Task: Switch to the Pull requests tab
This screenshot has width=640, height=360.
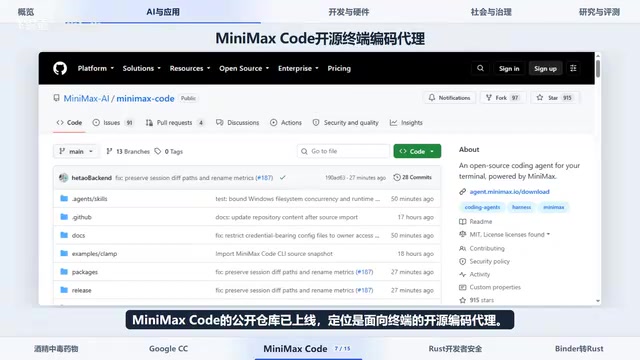Action: tap(175, 122)
